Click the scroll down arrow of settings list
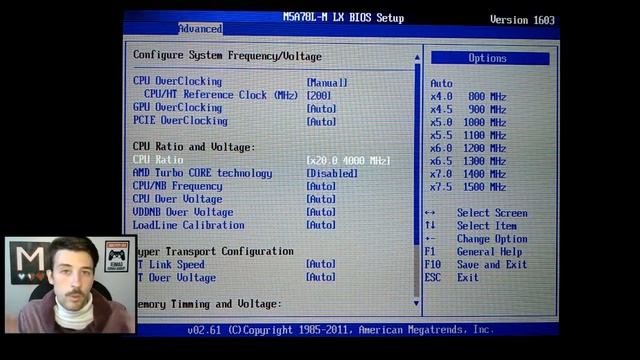Image resolution: width=640 pixels, height=360 pixels. tap(416, 303)
